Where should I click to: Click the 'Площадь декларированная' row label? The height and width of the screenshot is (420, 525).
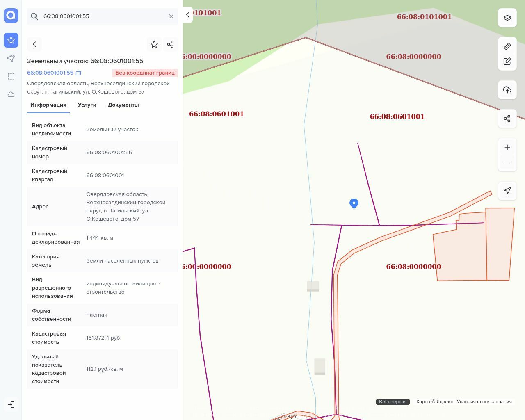[56, 238]
